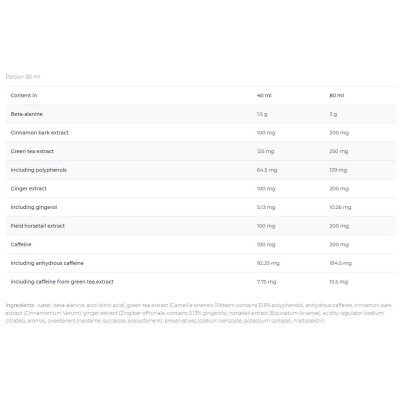Click Including caffeine from green tea extract
This screenshot has width=400, height=400.
[x=62, y=282]
